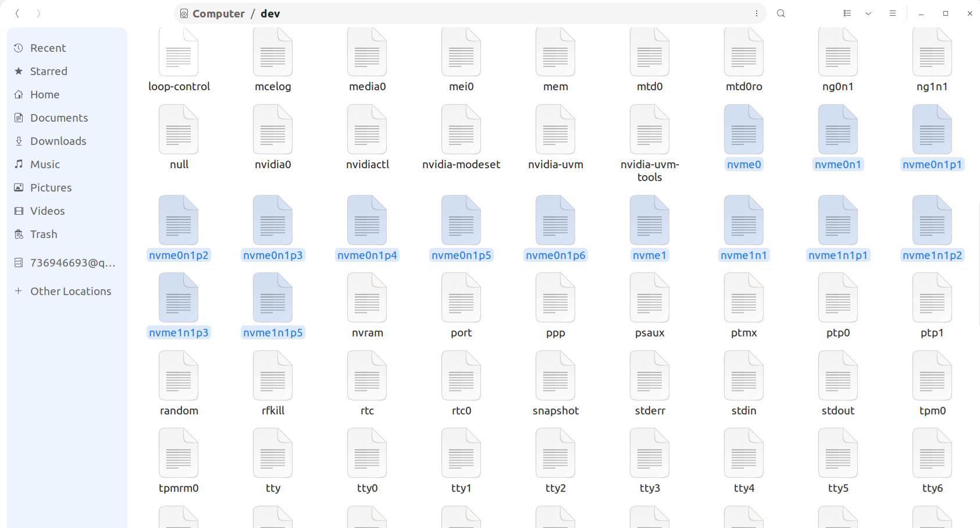Open Other Locations in sidebar

point(70,291)
